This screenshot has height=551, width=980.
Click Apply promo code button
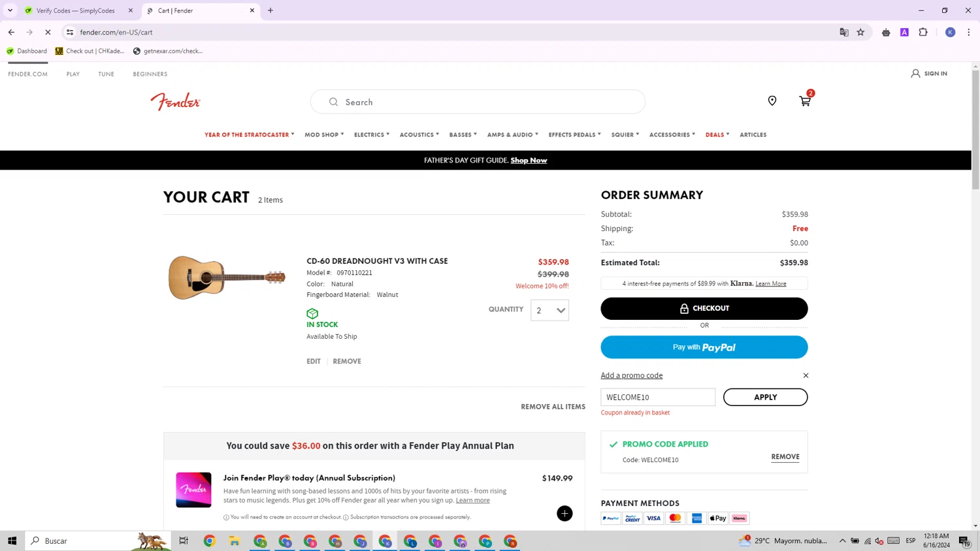point(766,397)
